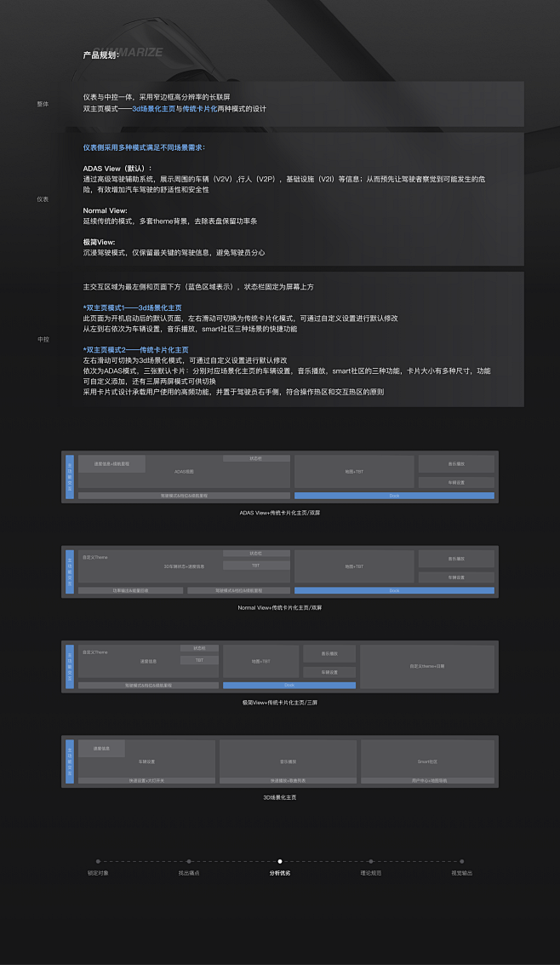Click 状态栏 block in ADAS View wireframe
Screen dimensions: 560x965
tap(256, 458)
